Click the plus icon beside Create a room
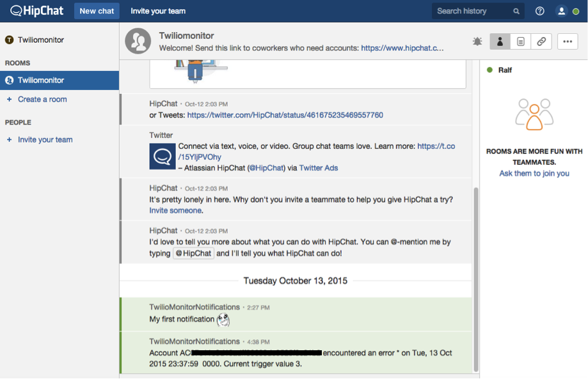Image resolution: width=588 pixels, height=379 pixels. click(10, 99)
